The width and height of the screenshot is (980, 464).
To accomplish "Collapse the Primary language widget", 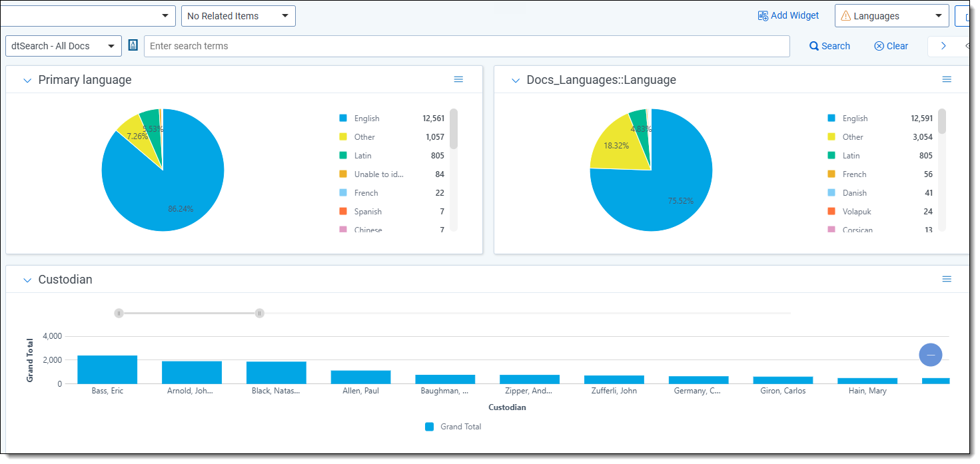I will [27, 81].
